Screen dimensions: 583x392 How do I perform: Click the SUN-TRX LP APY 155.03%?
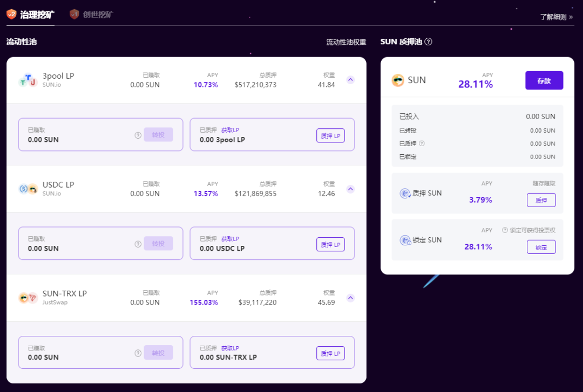204,302
